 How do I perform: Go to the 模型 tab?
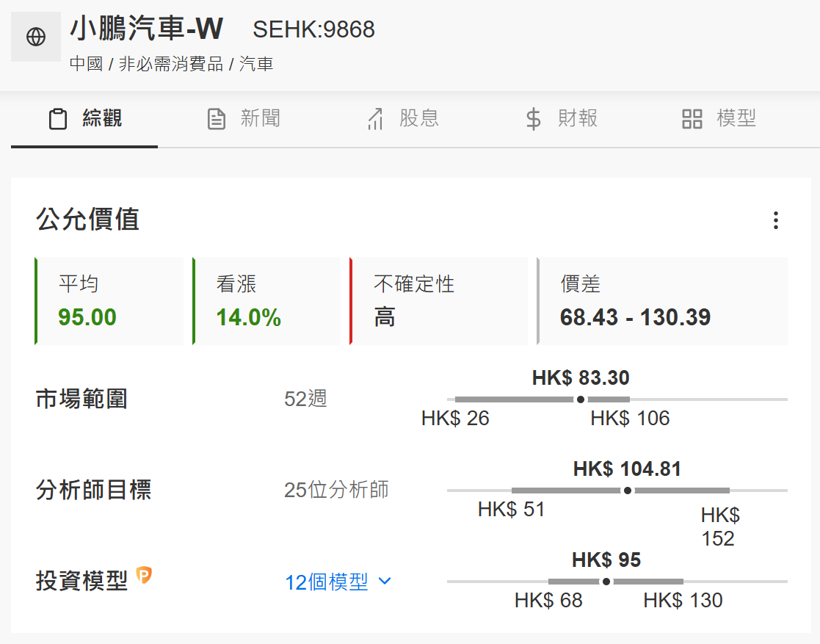719,119
